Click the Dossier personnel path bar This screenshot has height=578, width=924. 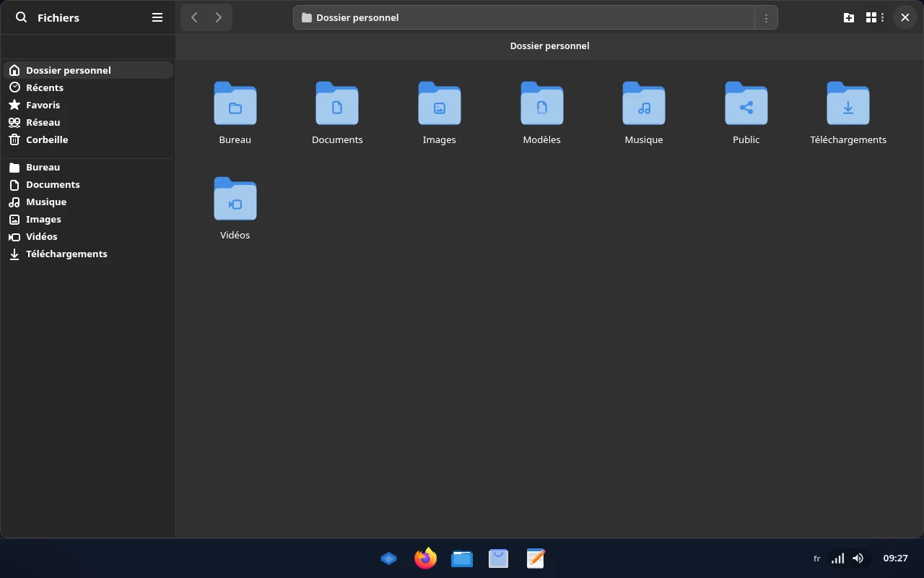point(524,17)
